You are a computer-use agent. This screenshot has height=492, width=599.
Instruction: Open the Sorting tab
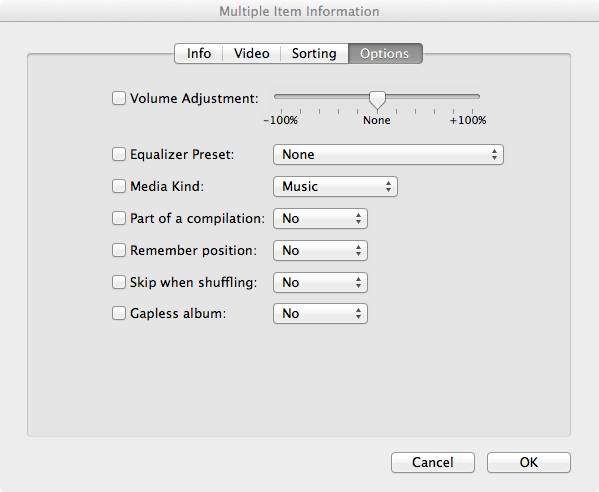point(314,53)
